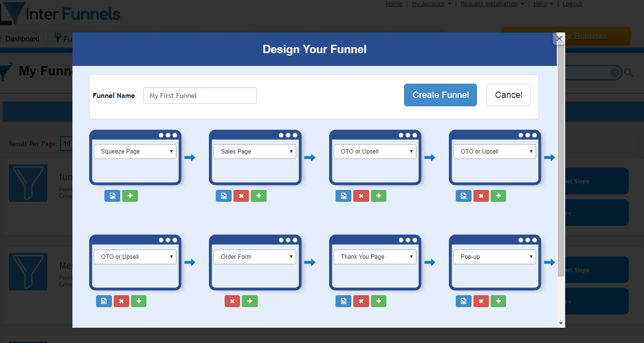The height and width of the screenshot is (343, 644).
Task: Delete the Sales Page step
Action: (241, 196)
